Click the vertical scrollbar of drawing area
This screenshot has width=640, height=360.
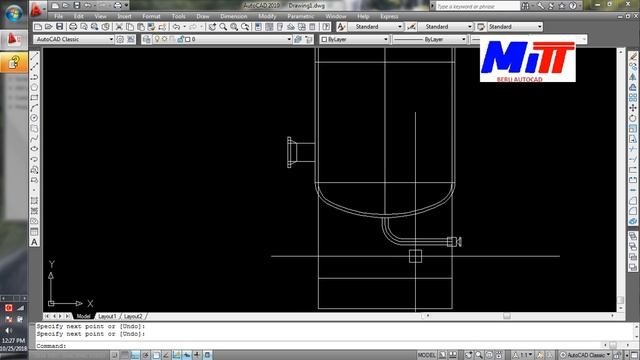pyautogui.click(x=620, y=180)
